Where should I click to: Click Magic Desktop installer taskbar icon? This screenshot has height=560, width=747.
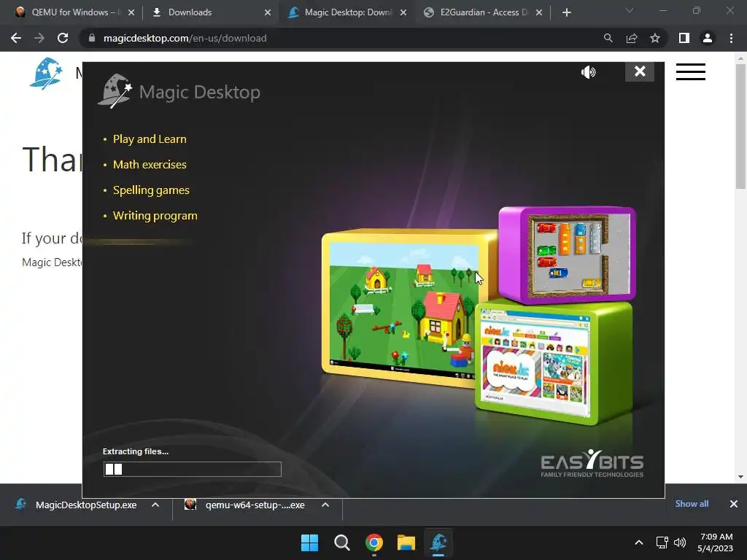438,542
